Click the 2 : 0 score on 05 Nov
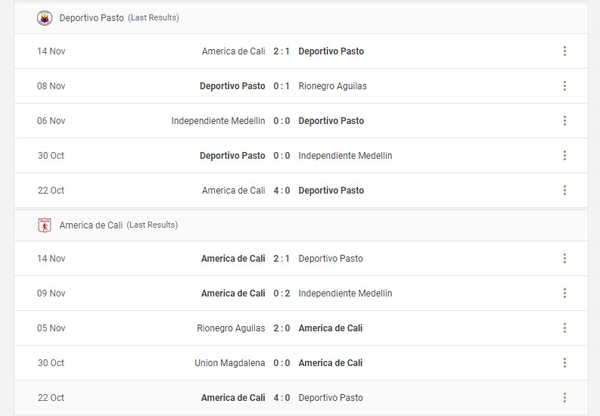The image size is (600, 416). [x=282, y=328]
